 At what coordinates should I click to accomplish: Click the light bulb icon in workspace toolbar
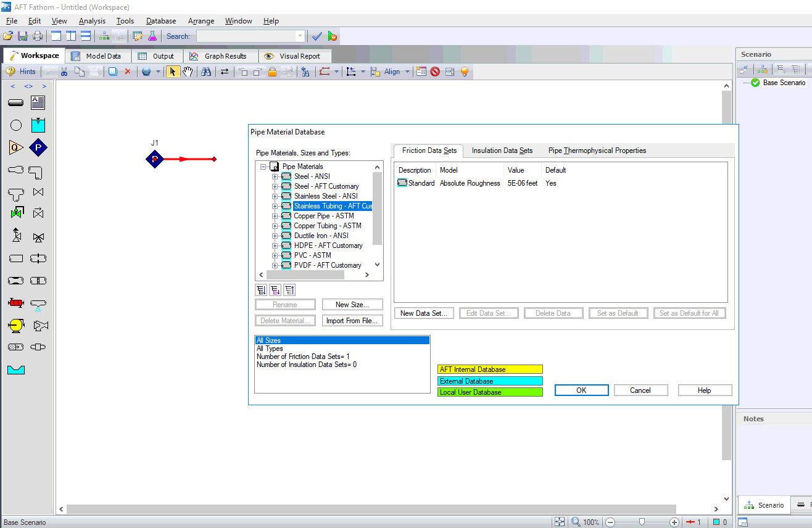[x=465, y=72]
